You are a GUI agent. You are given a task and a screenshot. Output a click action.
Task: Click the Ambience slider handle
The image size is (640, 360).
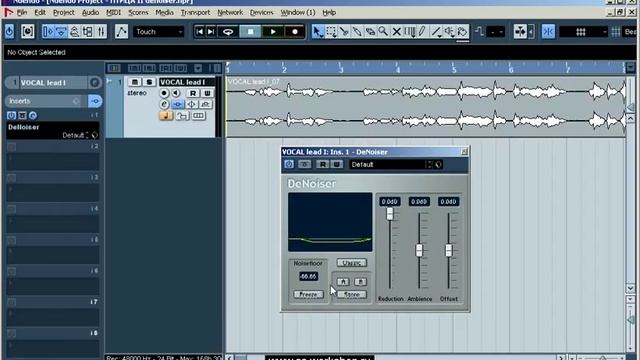[x=419, y=250]
